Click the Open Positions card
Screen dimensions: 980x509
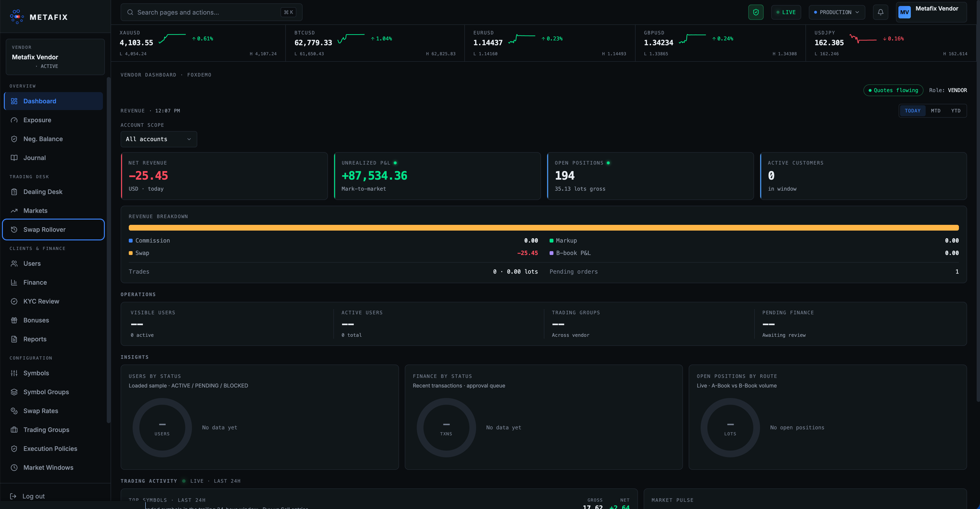pos(650,176)
